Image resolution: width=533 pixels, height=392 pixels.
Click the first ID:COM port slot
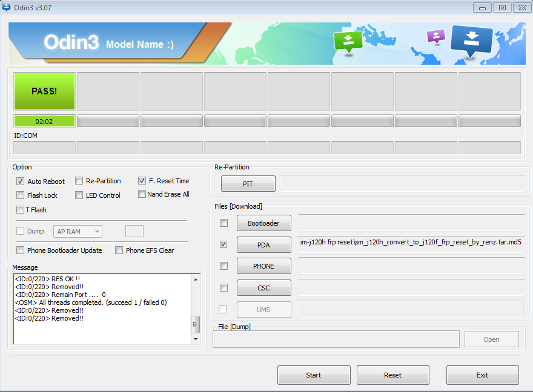click(44, 148)
